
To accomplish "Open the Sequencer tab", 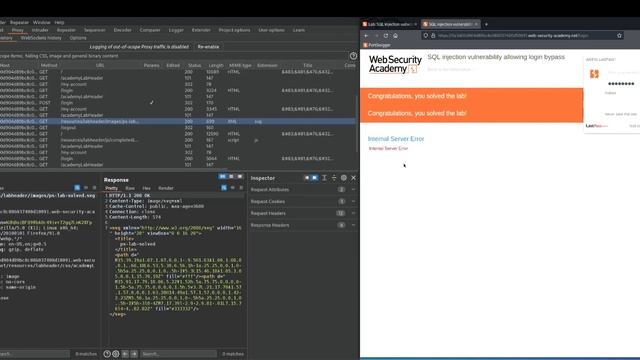I will pyautogui.click(x=94, y=30).
